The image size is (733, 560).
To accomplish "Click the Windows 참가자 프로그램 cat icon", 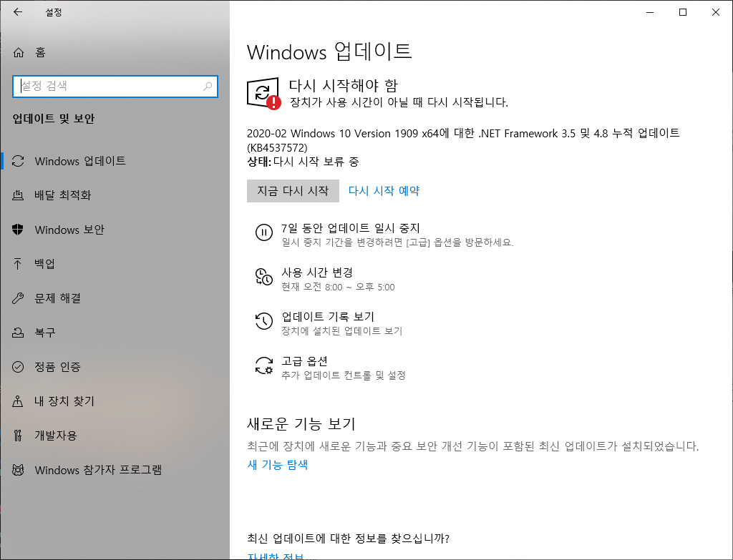I will click(x=18, y=470).
